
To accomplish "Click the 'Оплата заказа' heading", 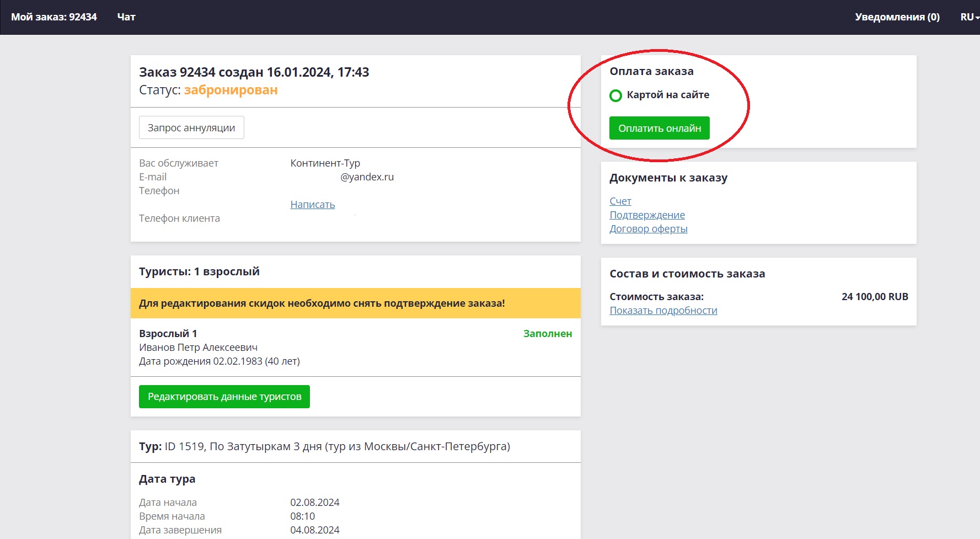I will click(x=651, y=71).
